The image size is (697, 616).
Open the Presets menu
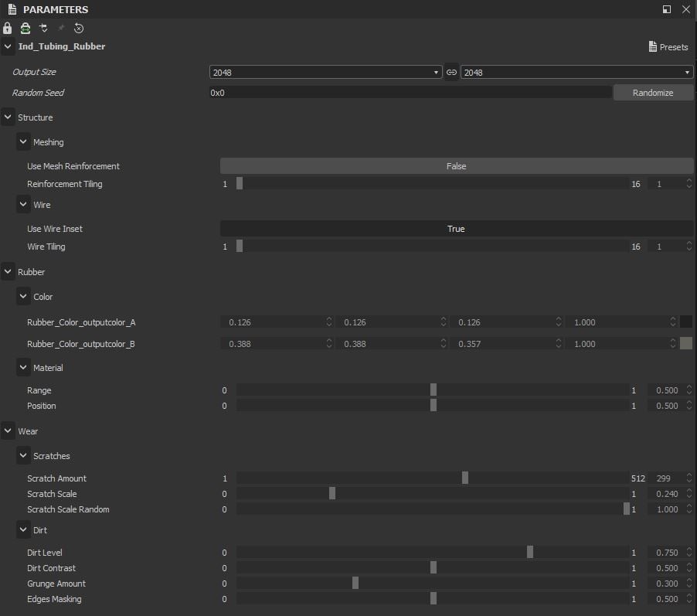pyautogui.click(x=668, y=46)
